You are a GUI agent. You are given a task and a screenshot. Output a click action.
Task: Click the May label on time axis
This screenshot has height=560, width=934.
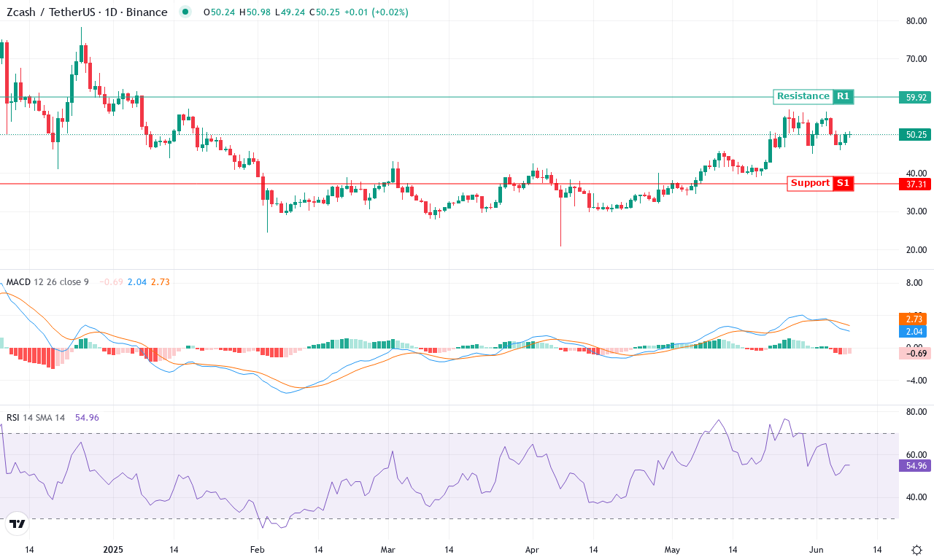673,550
